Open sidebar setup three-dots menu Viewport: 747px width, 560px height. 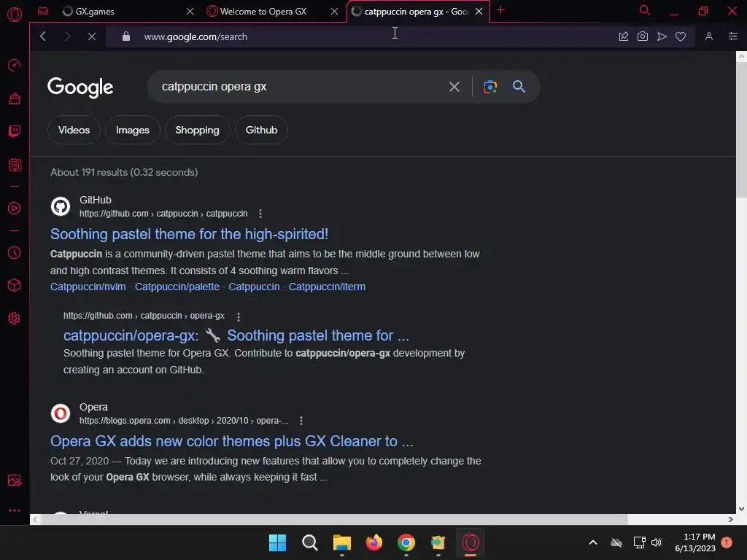coord(15,510)
